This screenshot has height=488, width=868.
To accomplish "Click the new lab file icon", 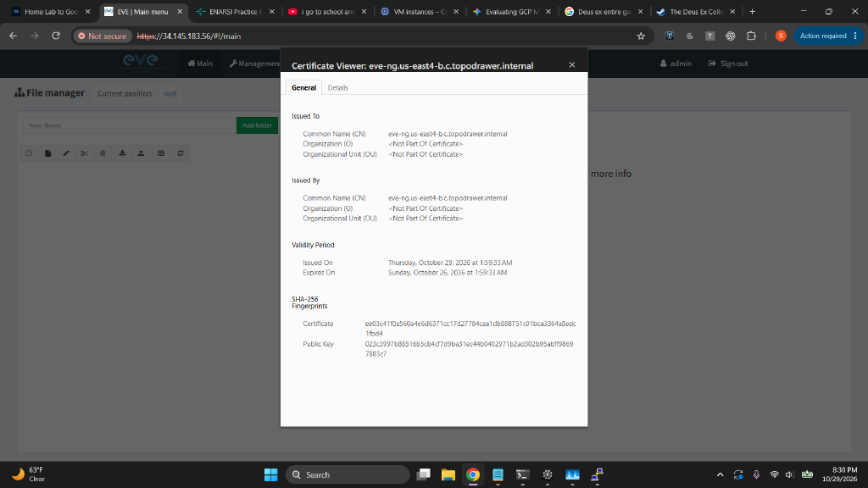I will tap(48, 153).
